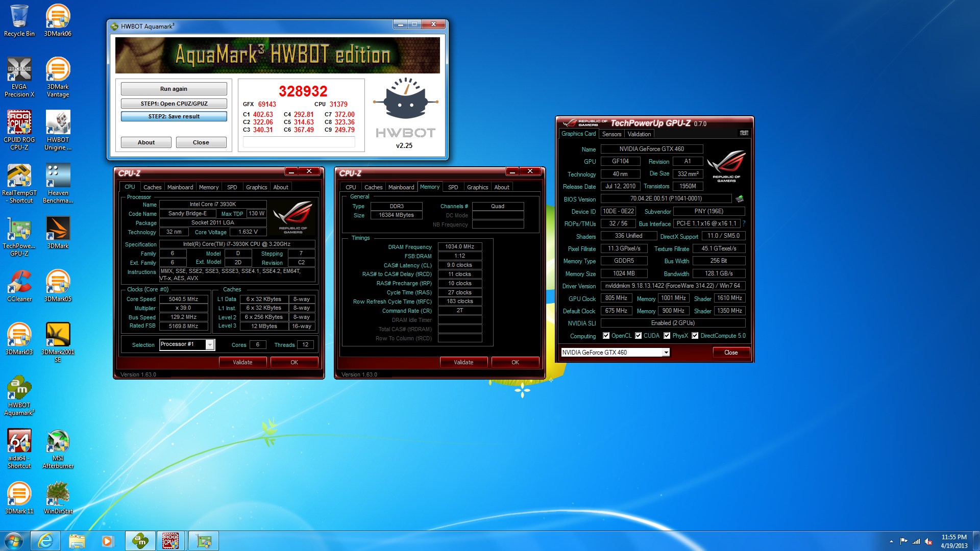Click Run again in Aquamark
Screen dimensions: 980x551
pyautogui.click(x=174, y=89)
